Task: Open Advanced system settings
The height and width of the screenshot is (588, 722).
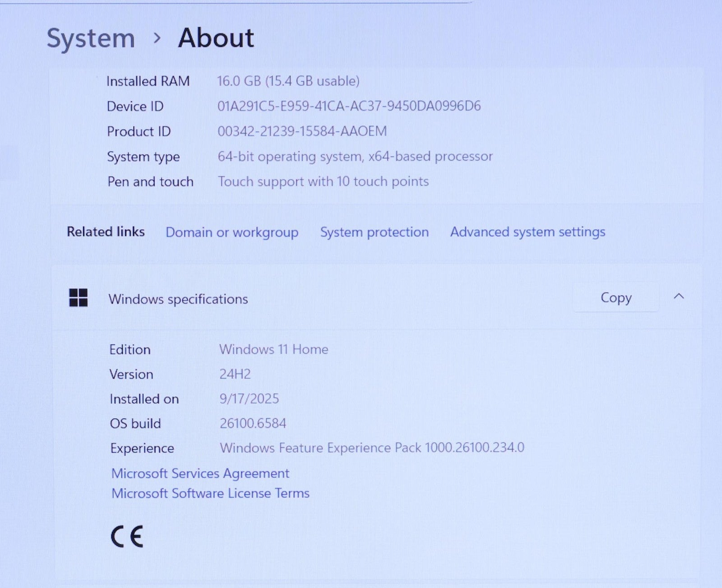Action: coord(528,232)
